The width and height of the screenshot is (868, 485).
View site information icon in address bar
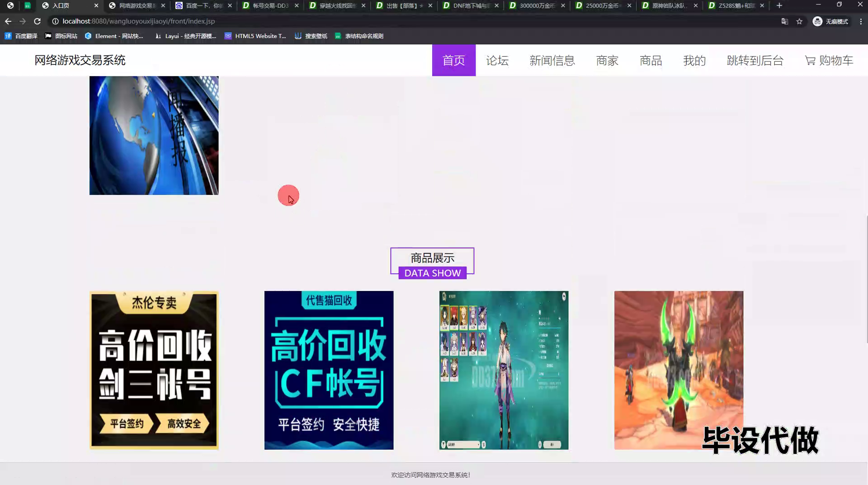[55, 21]
